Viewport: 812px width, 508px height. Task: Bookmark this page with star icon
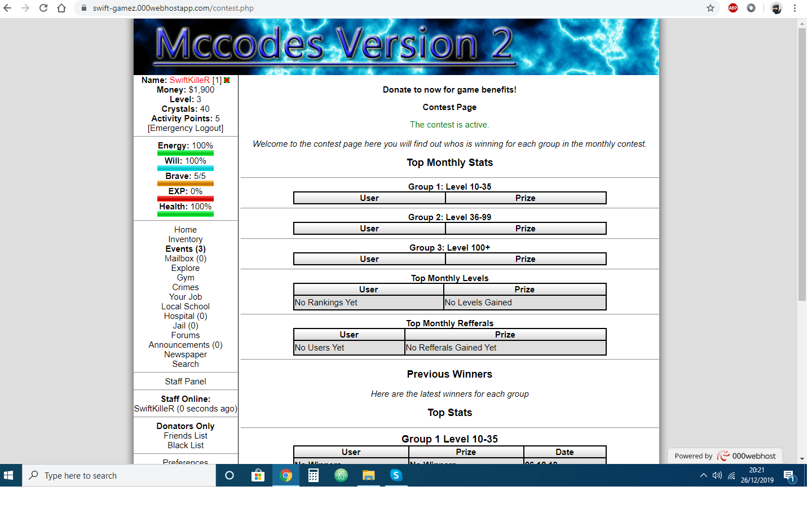(x=710, y=8)
